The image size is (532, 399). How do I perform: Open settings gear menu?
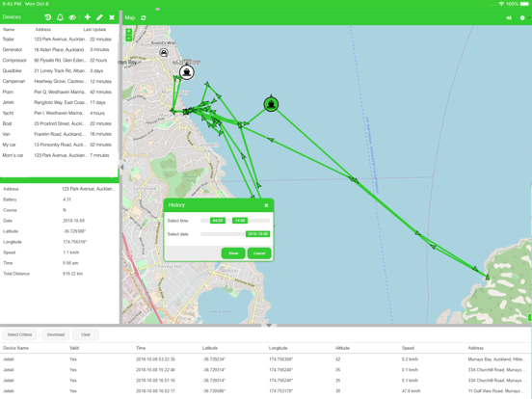pyautogui.click(x=522, y=18)
